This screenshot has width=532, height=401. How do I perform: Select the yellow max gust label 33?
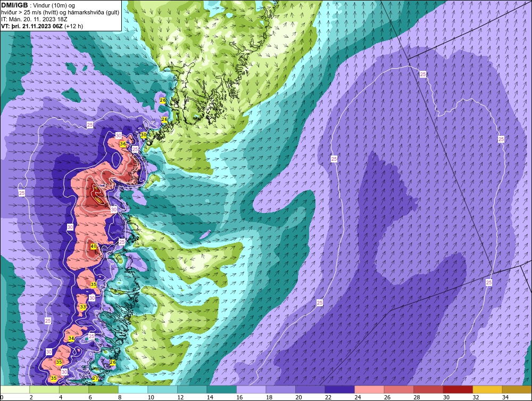83,307
